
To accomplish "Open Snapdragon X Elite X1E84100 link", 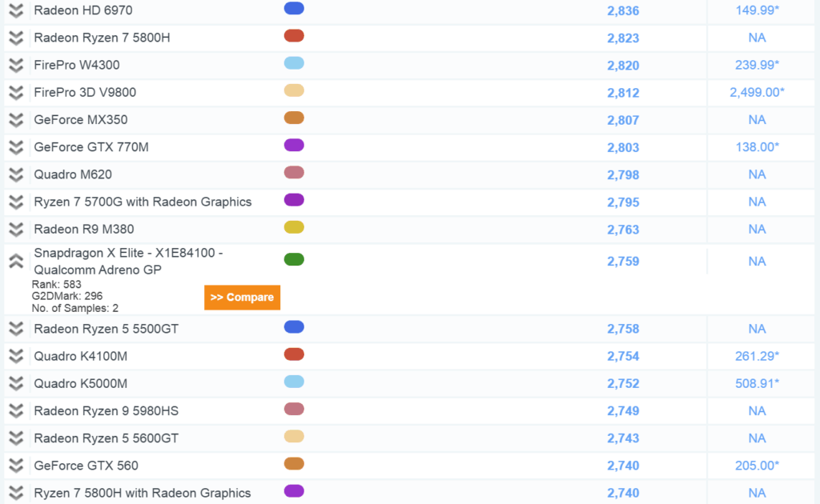I will click(x=129, y=261).
